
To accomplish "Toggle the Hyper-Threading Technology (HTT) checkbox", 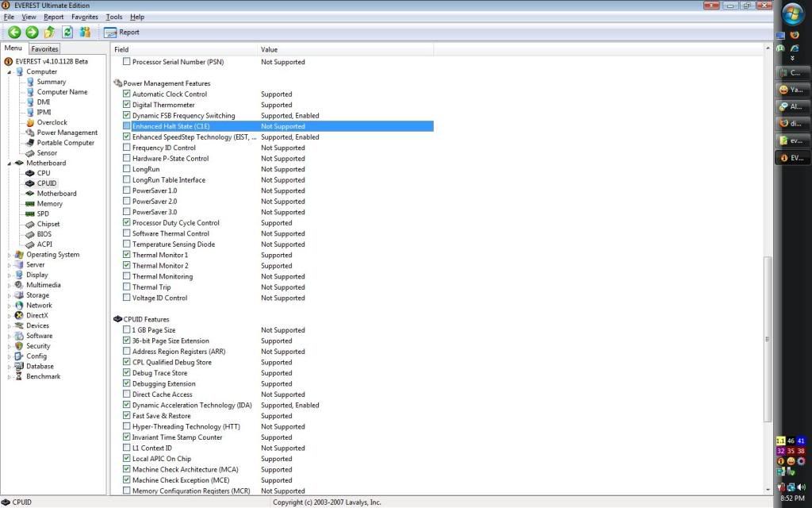I will tap(126, 426).
